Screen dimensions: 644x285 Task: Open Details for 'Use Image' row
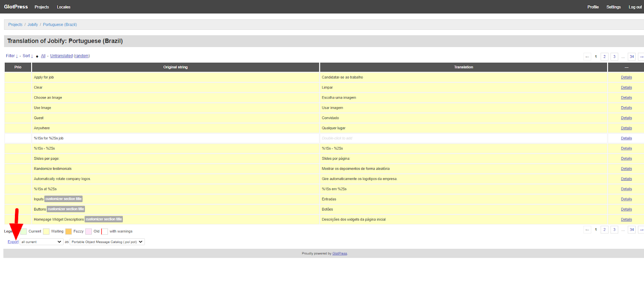point(626,108)
